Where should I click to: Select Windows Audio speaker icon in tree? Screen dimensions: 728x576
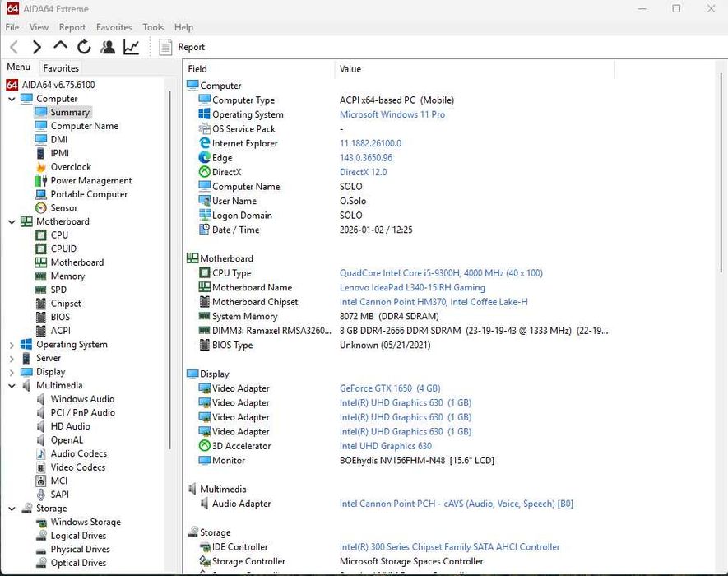click(x=41, y=399)
